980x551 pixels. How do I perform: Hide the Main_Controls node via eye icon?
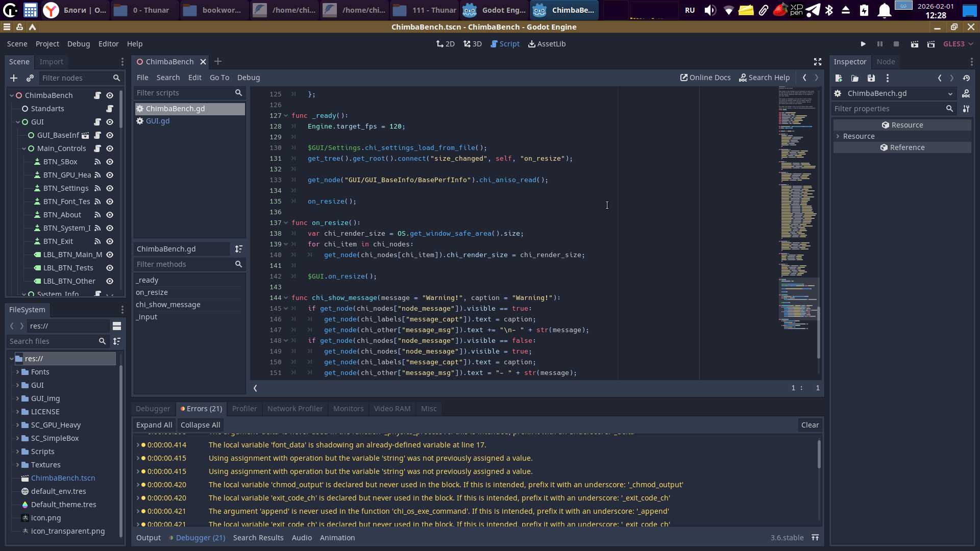109,148
